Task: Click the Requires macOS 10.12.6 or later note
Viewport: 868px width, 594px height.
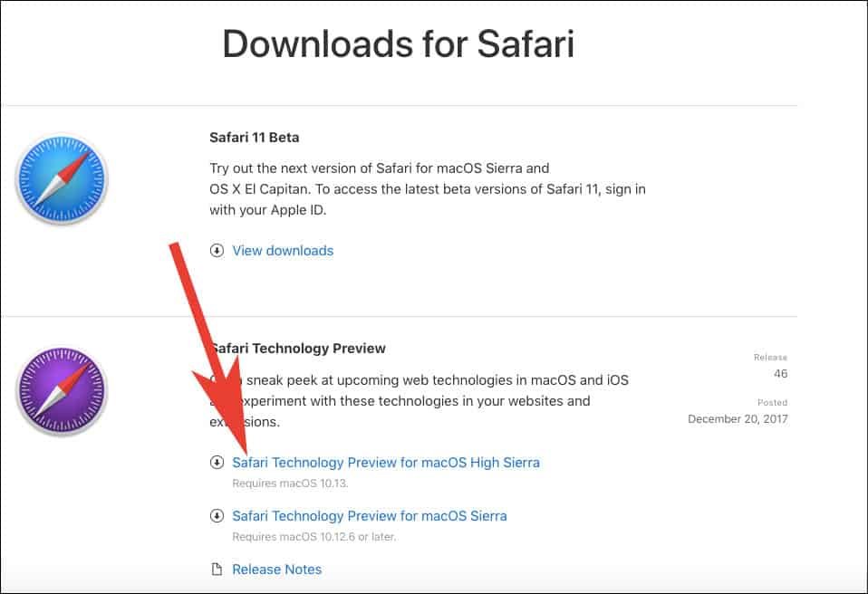Action: pyautogui.click(x=313, y=537)
